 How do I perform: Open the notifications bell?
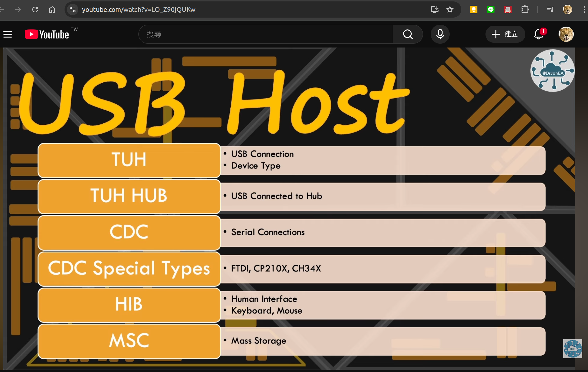539,34
